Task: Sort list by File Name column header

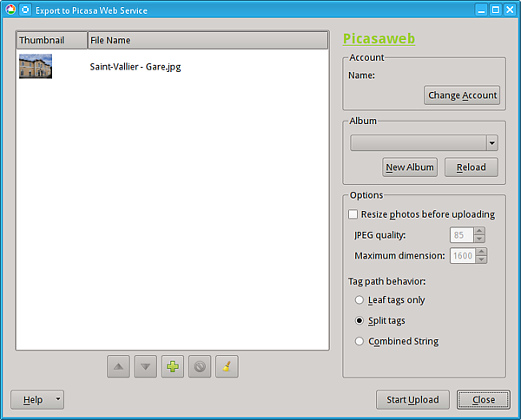Action: pos(207,41)
